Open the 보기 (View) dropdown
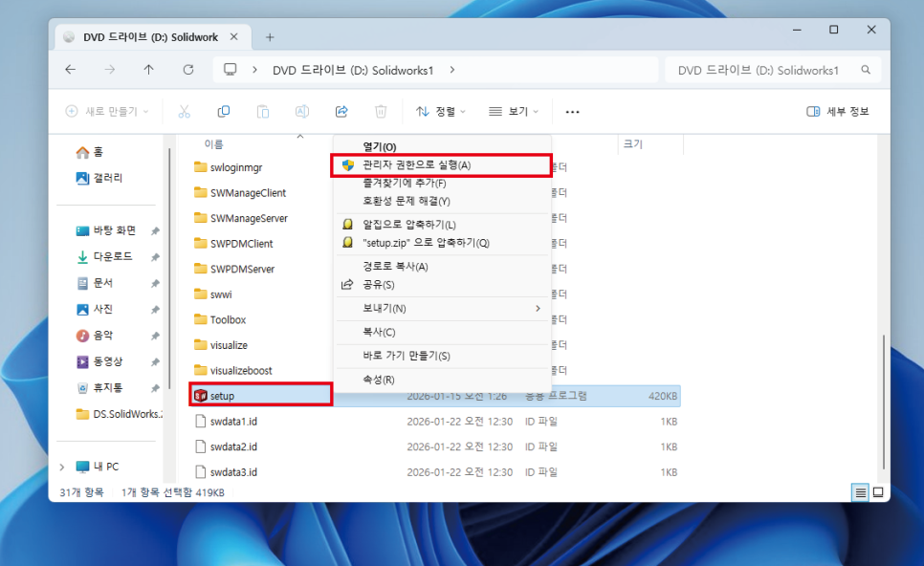The height and width of the screenshot is (566, 924). (x=514, y=111)
